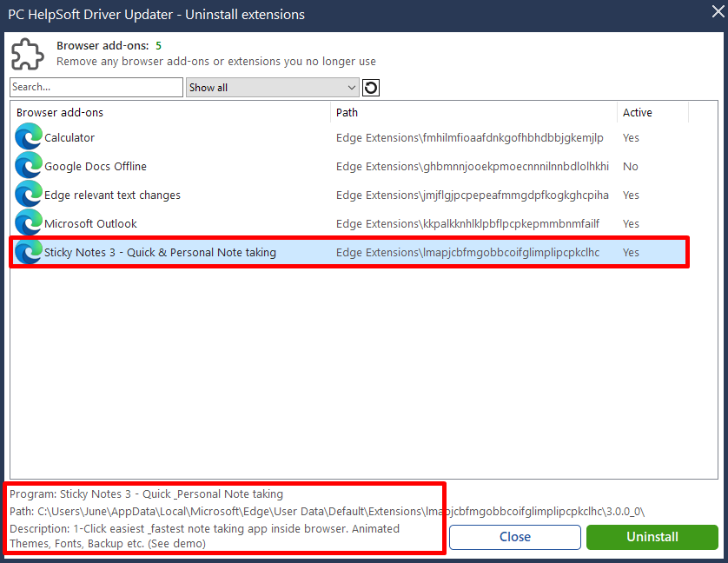The image size is (728, 563).
Task: Click into the Search field
Action: [96, 88]
